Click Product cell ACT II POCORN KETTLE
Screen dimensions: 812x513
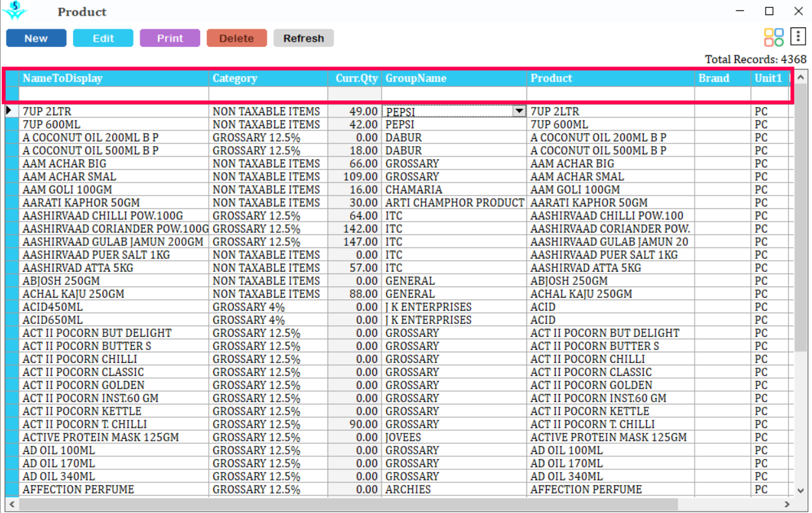(x=610, y=411)
